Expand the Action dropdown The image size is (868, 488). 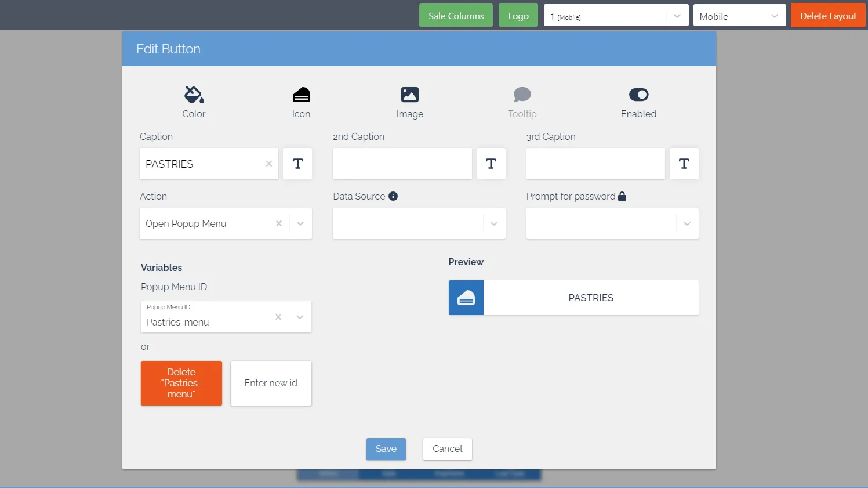click(x=300, y=223)
